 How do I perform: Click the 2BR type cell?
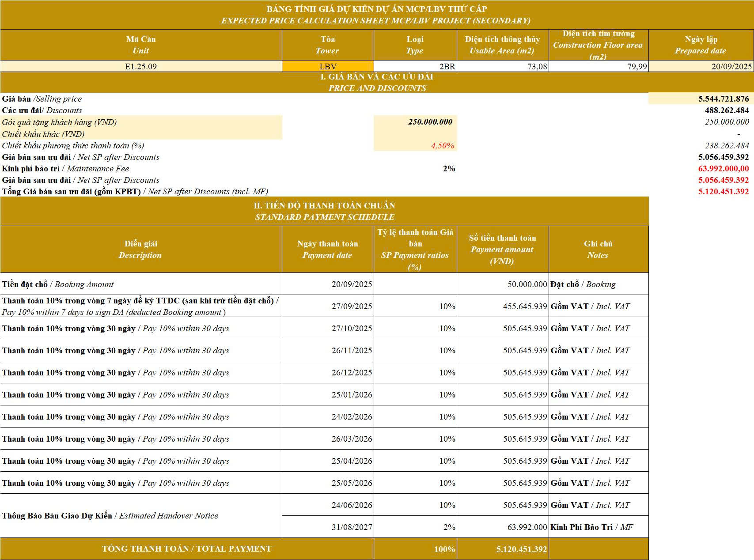415,66
